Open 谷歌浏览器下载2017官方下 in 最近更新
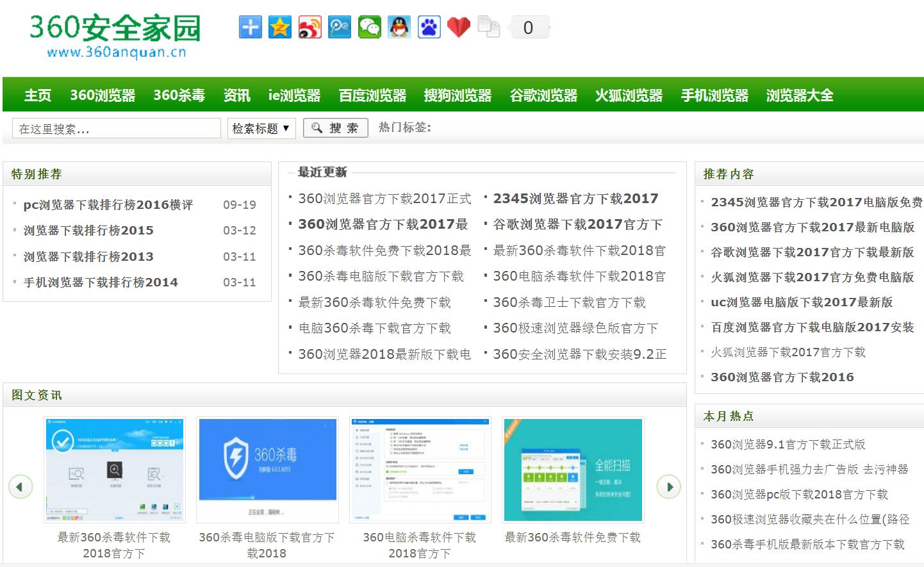The image size is (924, 567). point(577,225)
